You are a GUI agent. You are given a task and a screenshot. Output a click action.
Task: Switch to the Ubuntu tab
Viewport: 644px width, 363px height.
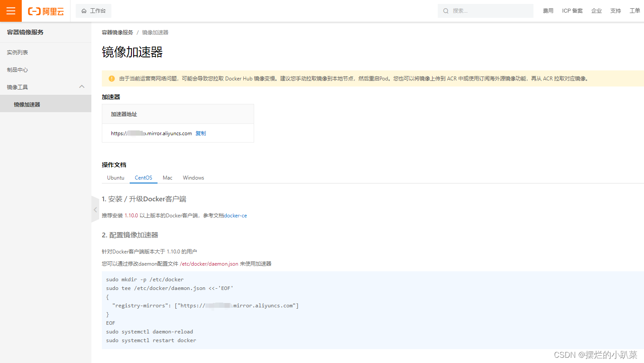(x=116, y=178)
